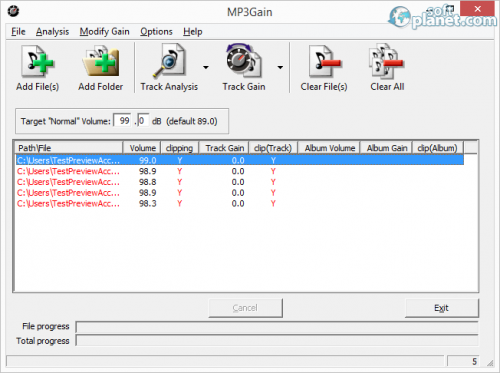
Task: Close the MP3Gain window
Action: point(477,9)
